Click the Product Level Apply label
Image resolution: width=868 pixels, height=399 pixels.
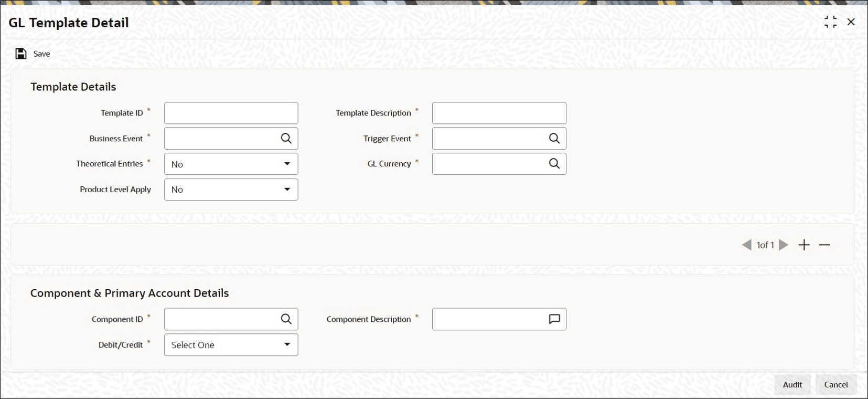point(115,190)
